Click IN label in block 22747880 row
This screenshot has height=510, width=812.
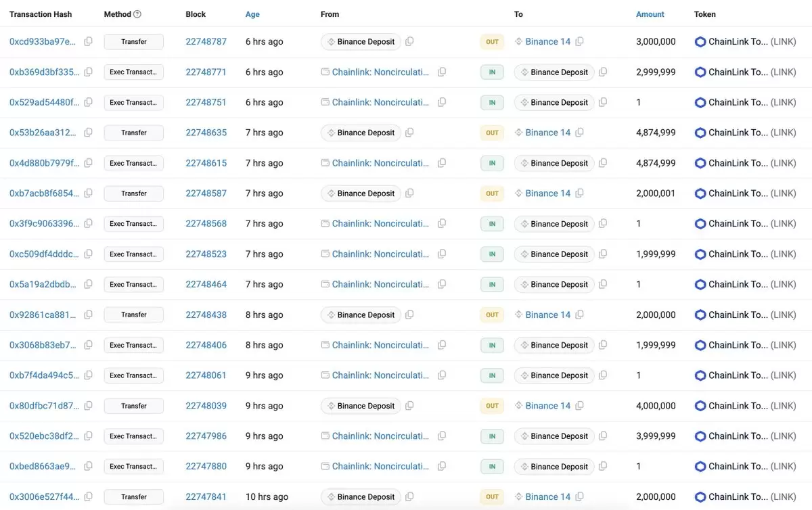[492, 466]
